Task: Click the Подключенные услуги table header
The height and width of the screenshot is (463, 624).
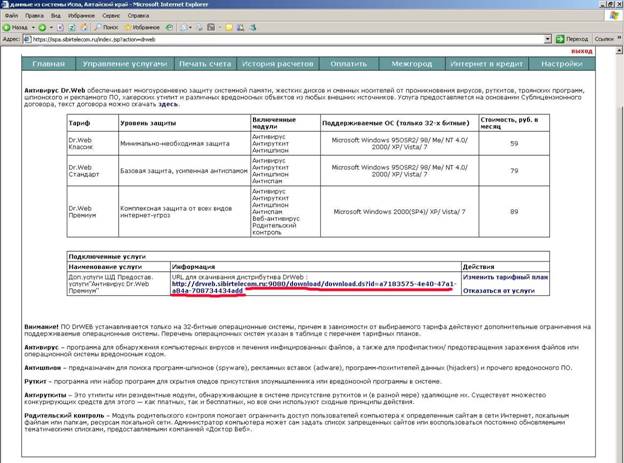Action: 308,256
